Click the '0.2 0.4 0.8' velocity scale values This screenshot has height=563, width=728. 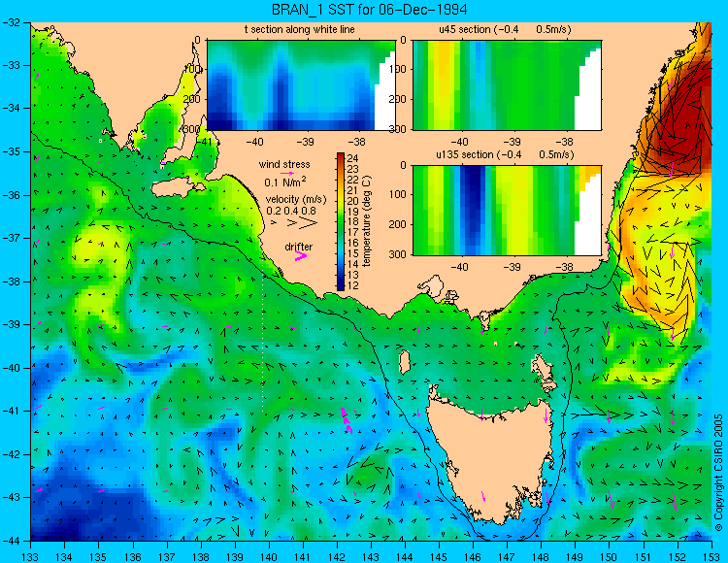(291, 211)
